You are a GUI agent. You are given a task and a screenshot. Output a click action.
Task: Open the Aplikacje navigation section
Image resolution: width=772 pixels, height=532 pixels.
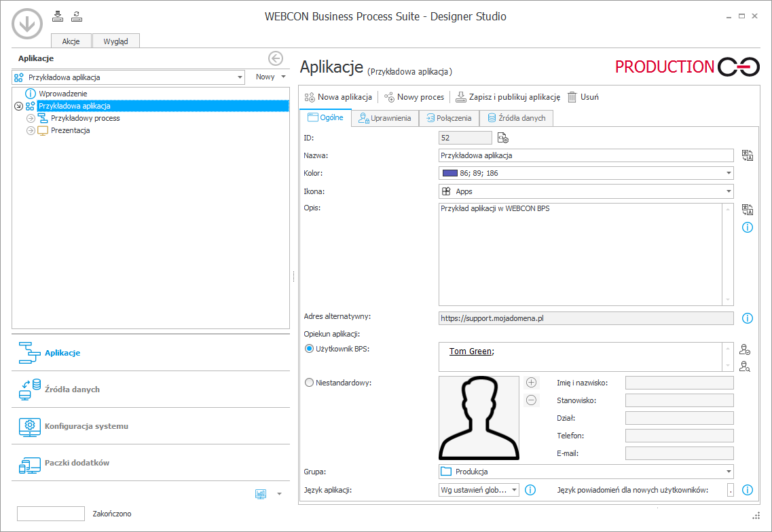pos(151,353)
